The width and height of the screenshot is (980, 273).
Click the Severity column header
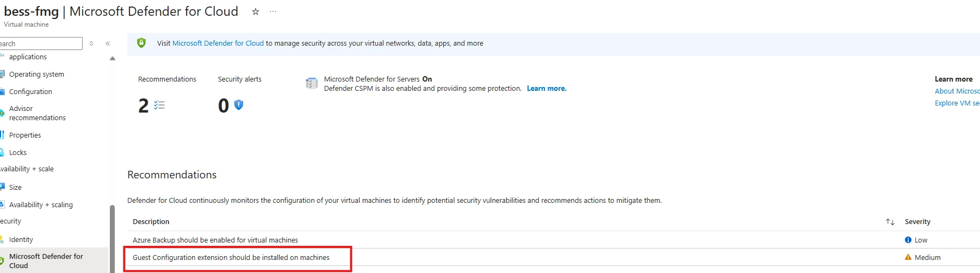point(917,222)
